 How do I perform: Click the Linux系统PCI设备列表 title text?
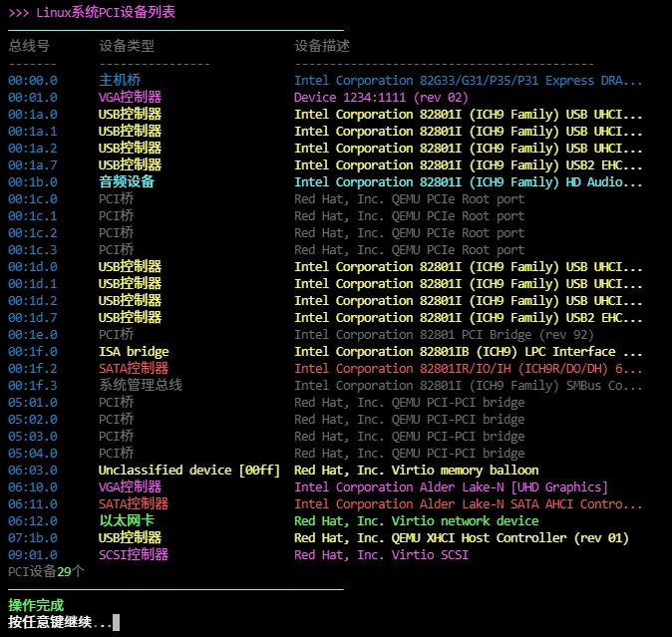(112, 13)
